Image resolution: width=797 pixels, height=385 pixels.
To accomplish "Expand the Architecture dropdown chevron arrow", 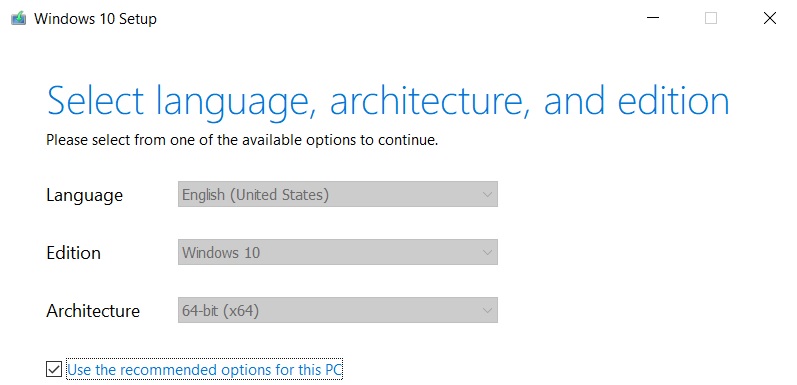I will 487,311.
